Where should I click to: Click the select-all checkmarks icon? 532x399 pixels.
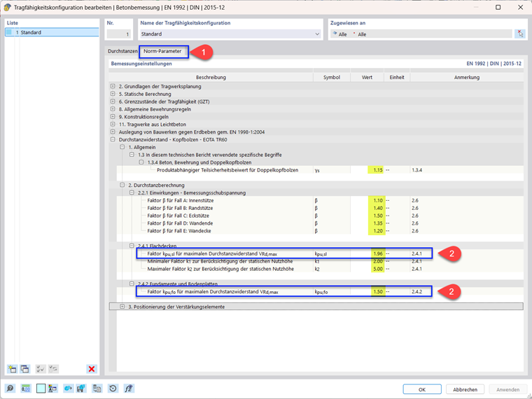pyautogui.click(x=41, y=369)
